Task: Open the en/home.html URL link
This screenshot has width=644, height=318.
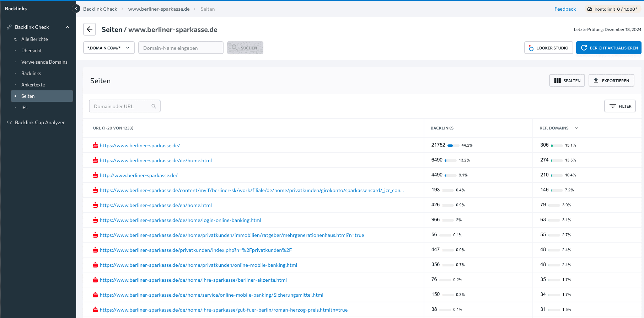Action: click(156, 205)
